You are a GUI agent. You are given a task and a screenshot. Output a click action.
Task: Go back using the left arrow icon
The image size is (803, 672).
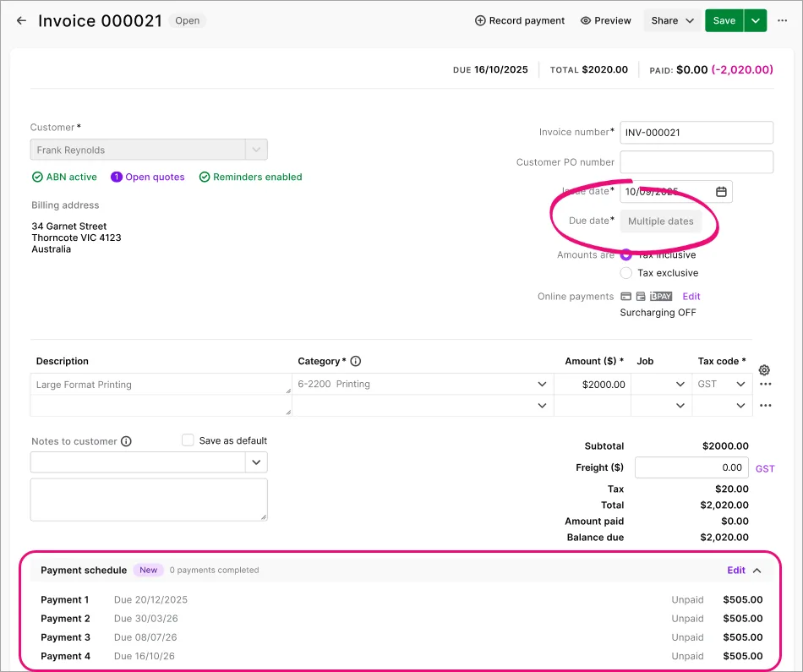tap(21, 20)
